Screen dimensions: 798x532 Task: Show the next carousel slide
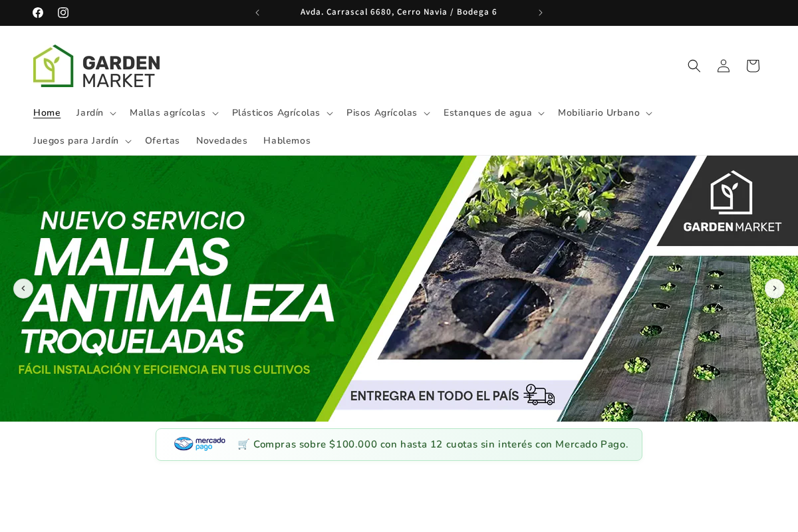pyautogui.click(x=775, y=289)
